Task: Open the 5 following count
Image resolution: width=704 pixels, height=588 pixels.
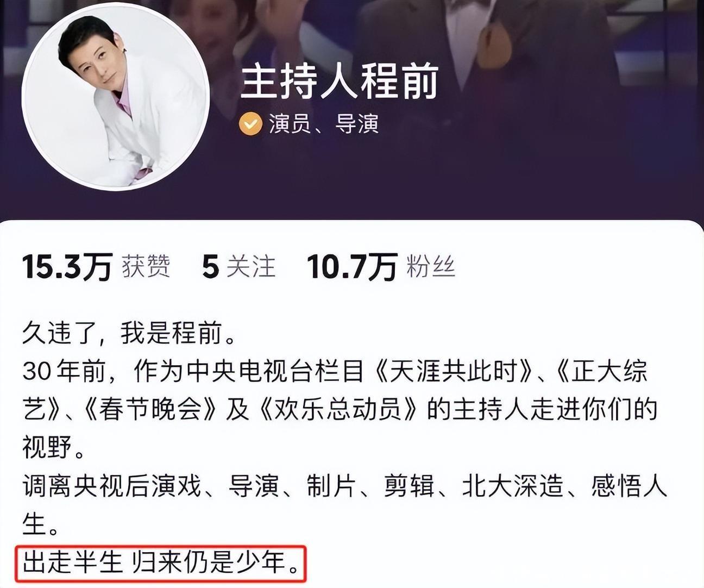Action: point(210,267)
